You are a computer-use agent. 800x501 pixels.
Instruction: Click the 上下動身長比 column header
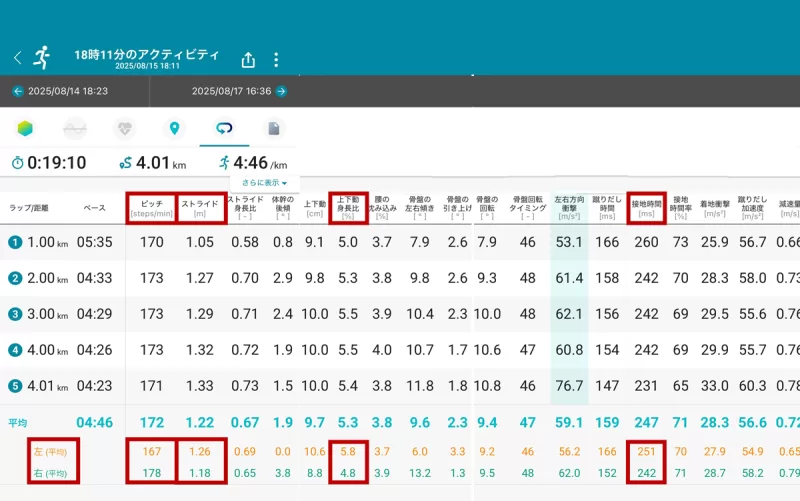(x=348, y=208)
